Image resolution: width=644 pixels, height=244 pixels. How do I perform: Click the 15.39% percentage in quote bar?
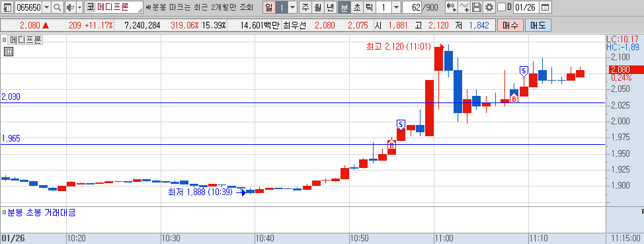click(x=214, y=26)
